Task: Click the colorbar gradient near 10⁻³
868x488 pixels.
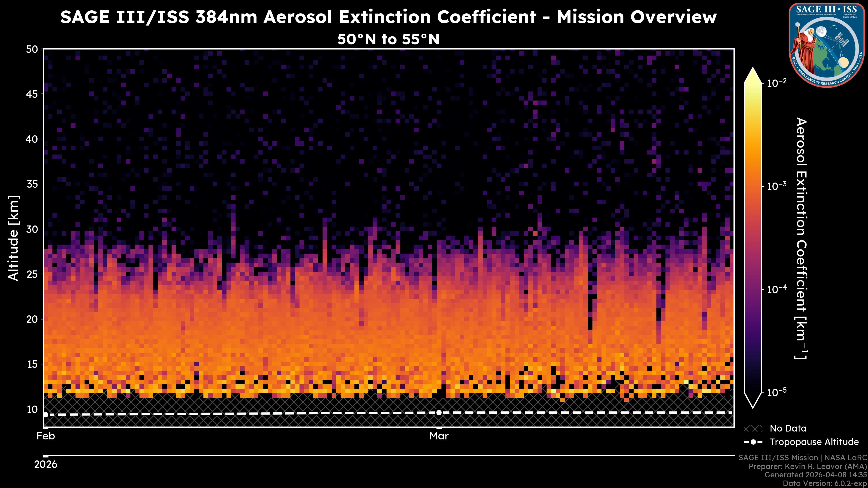Action: [x=753, y=186]
